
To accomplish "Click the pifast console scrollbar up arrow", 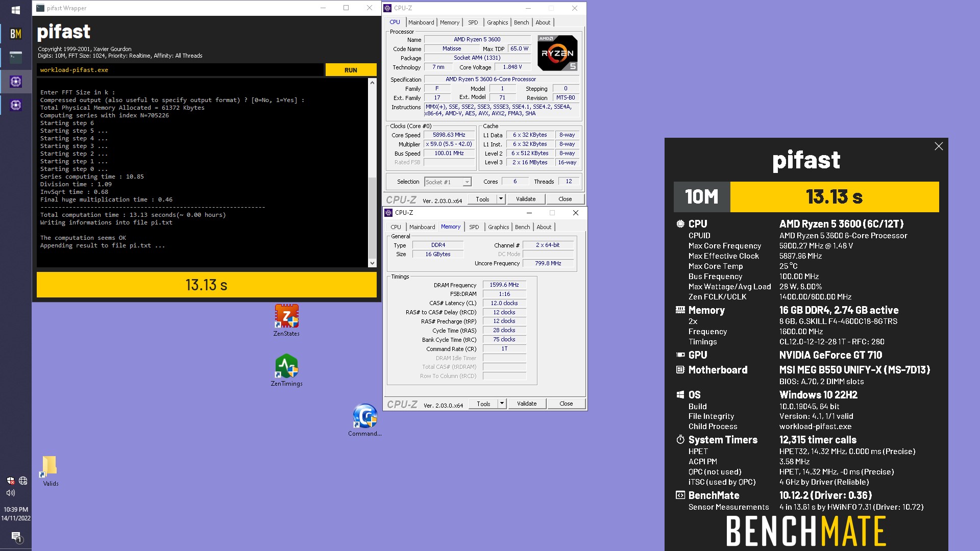I will point(372,83).
